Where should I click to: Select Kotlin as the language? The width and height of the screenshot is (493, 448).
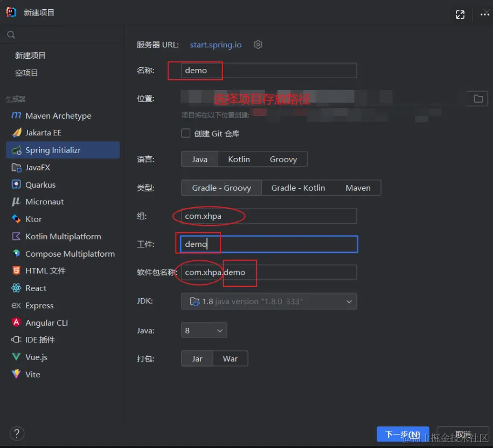point(239,159)
